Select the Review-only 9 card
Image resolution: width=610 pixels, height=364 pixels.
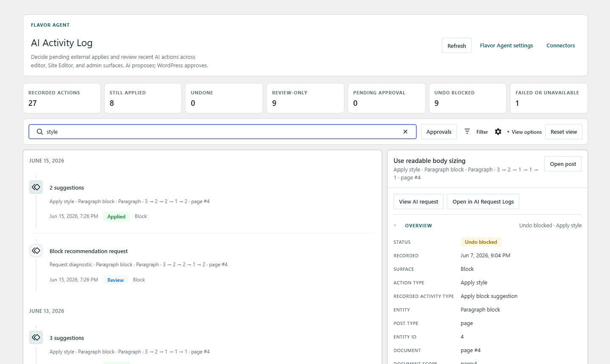(x=305, y=98)
